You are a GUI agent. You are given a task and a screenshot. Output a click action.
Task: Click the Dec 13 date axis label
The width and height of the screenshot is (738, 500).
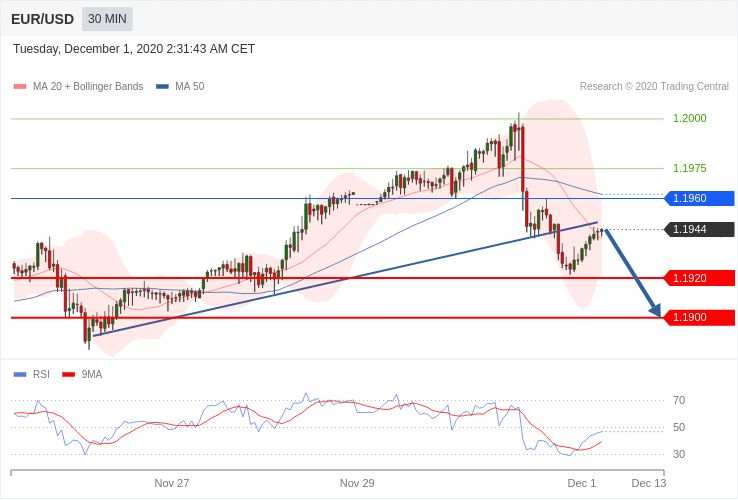coord(649,483)
